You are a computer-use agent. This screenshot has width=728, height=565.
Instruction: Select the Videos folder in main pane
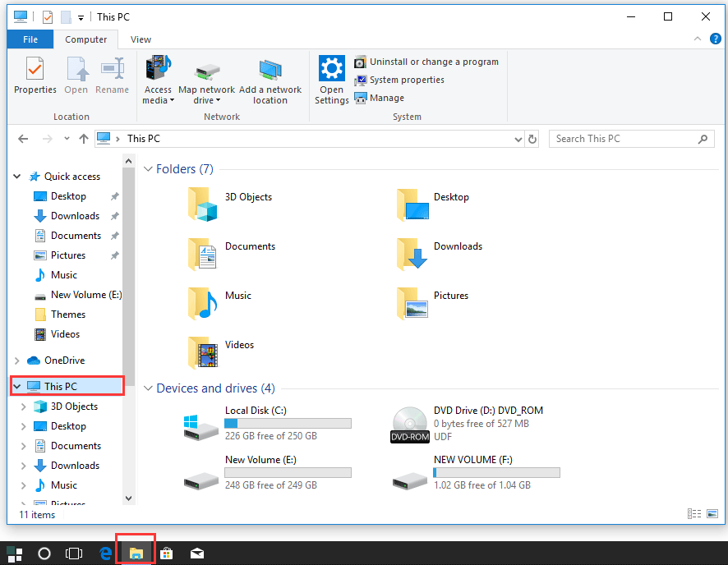pyautogui.click(x=220, y=351)
